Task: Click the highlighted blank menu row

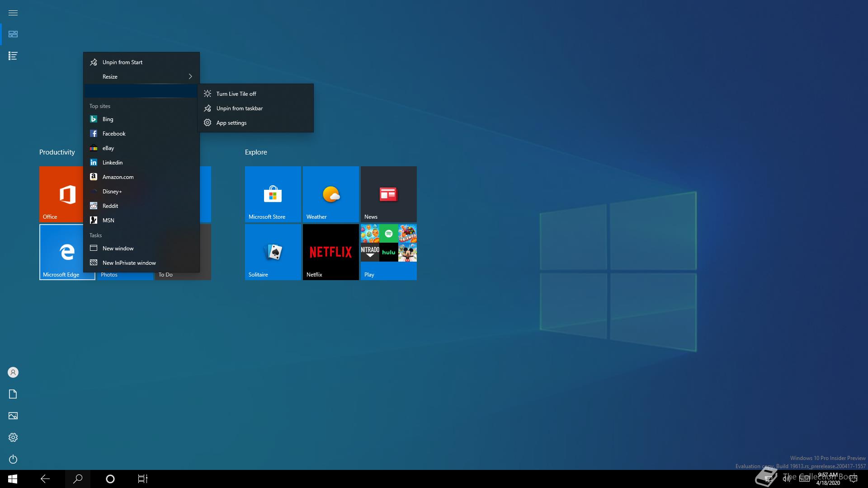Action: 142,91
